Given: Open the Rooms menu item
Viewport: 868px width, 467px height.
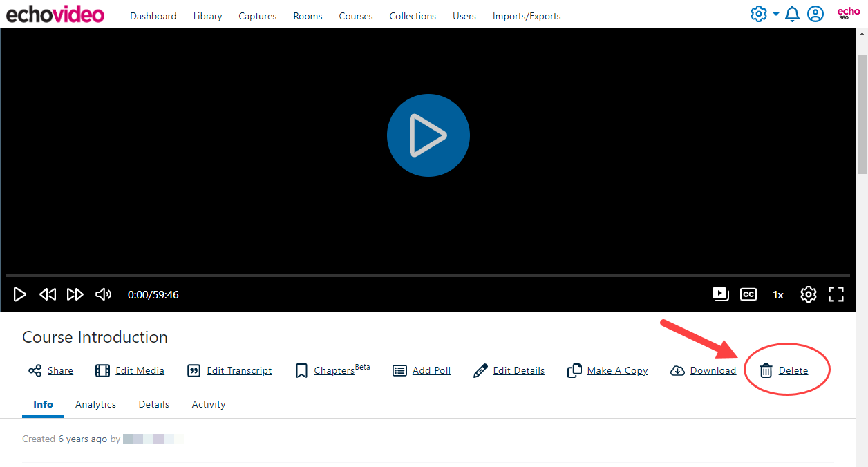Looking at the screenshot, I should pos(308,16).
